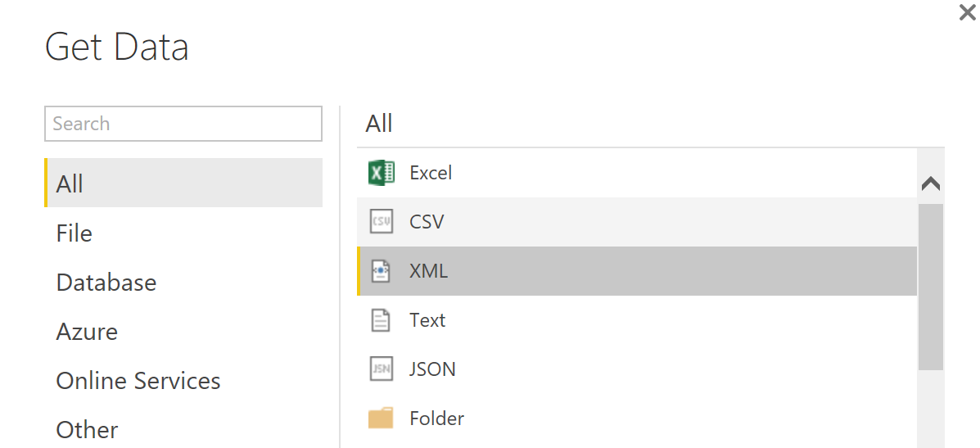Image resolution: width=980 pixels, height=448 pixels.
Task: Click the Excel connector icon
Action: tap(382, 173)
